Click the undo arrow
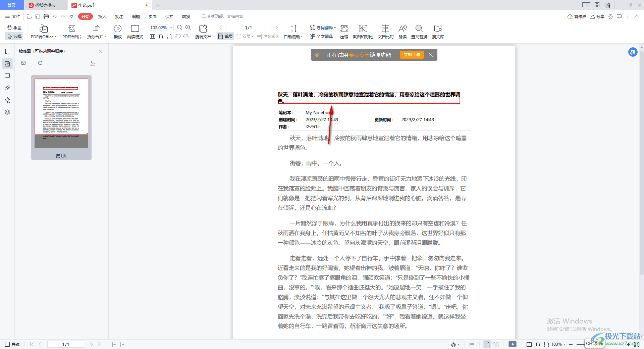Image resolution: width=644 pixels, height=349 pixels. coord(55,16)
